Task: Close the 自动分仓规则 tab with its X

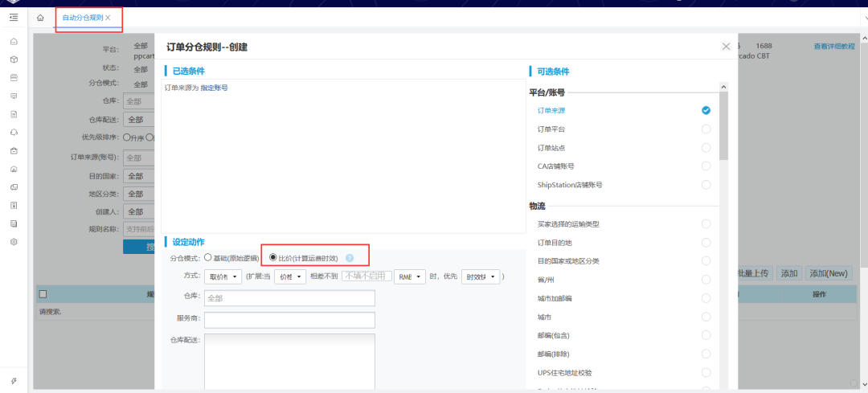Action: coord(108,18)
